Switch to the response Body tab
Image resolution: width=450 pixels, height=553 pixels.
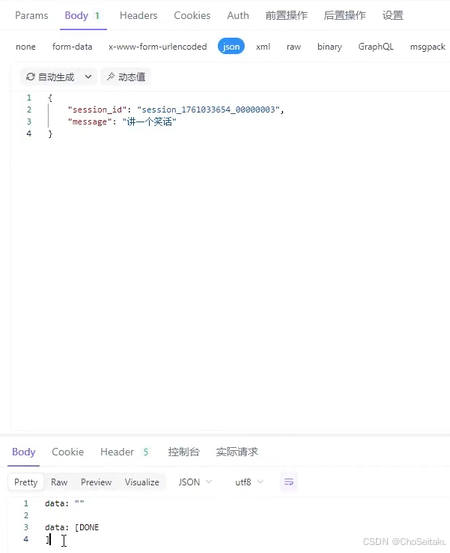coord(24,452)
